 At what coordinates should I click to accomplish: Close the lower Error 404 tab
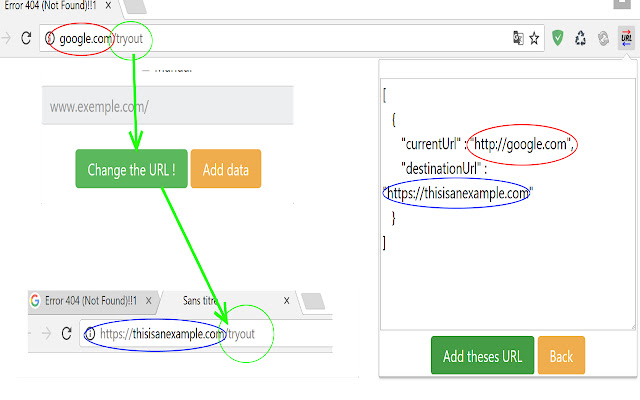click(149, 301)
